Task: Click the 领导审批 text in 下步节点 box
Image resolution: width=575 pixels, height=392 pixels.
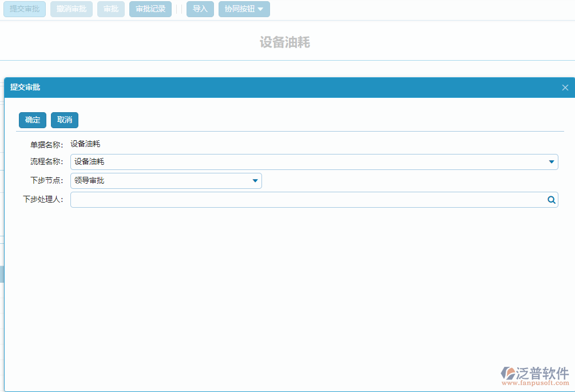Action: 89,181
